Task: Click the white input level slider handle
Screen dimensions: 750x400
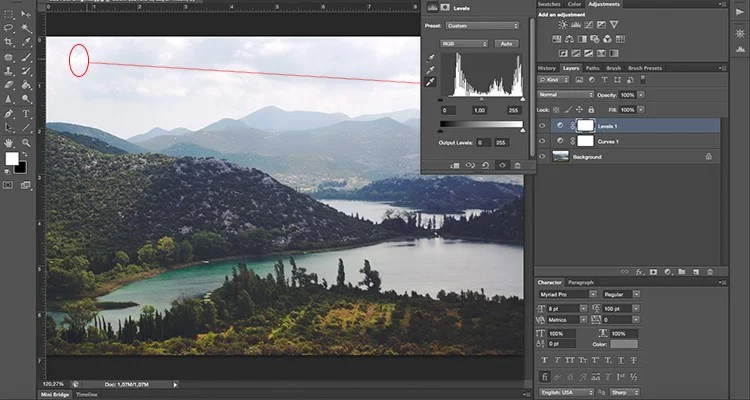Action: (x=522, y=100)
